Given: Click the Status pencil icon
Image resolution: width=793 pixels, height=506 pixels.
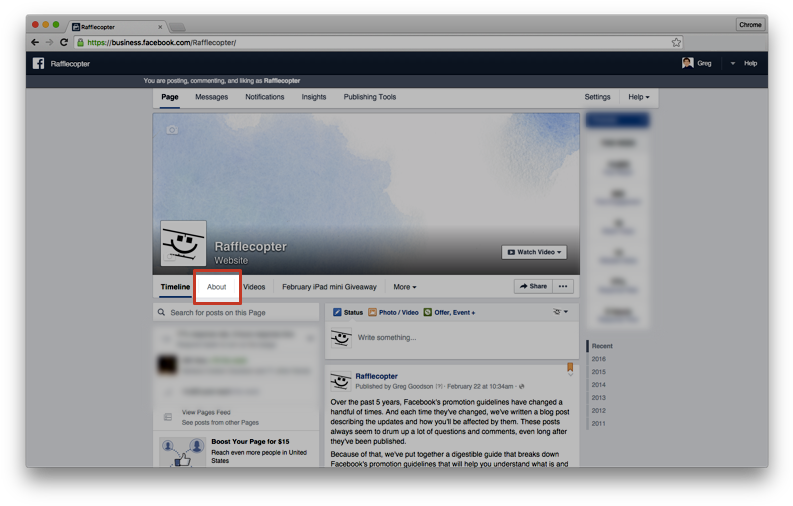Looking at the screenshot, I should [x=337, y=312].
